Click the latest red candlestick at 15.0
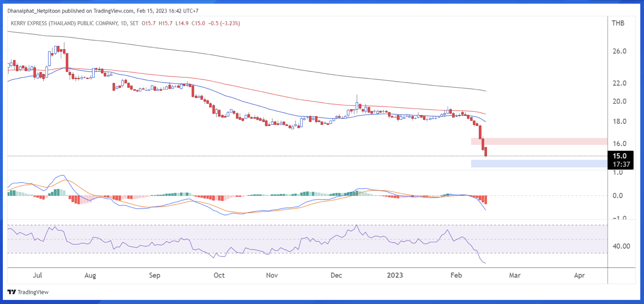Image resolution: width=644 pixels, height=304 pixels. 486,152
